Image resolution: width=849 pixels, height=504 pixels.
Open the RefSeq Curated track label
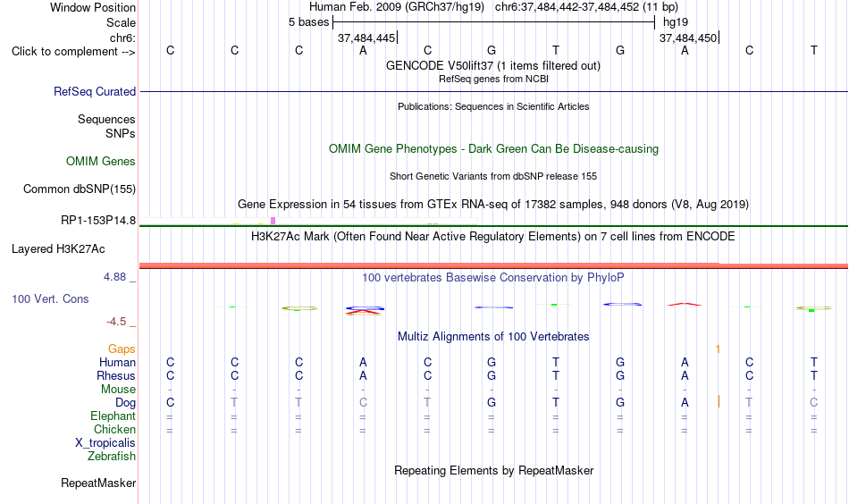click(x=94, y=91)
